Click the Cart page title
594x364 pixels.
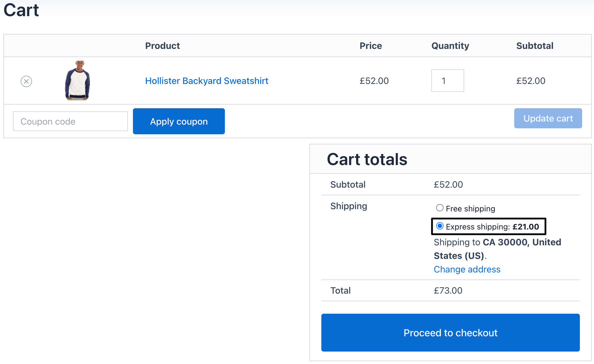pyautogui.click(x=21, y=10)
